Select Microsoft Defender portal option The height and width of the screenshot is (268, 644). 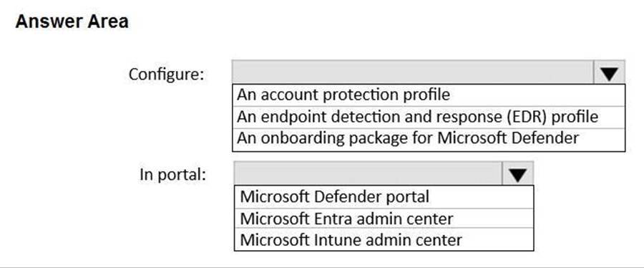tap(384, 196)
